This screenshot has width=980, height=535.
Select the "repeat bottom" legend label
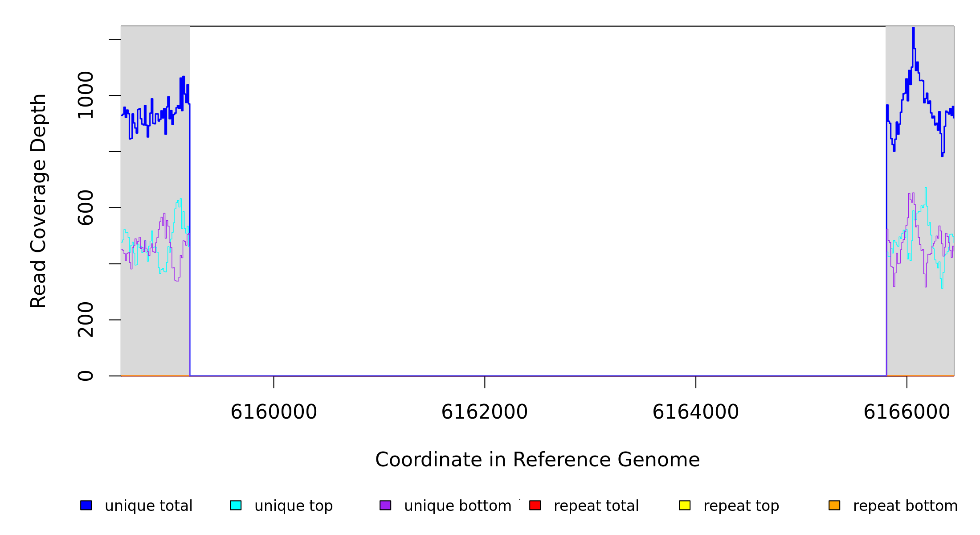coord(905,506)
